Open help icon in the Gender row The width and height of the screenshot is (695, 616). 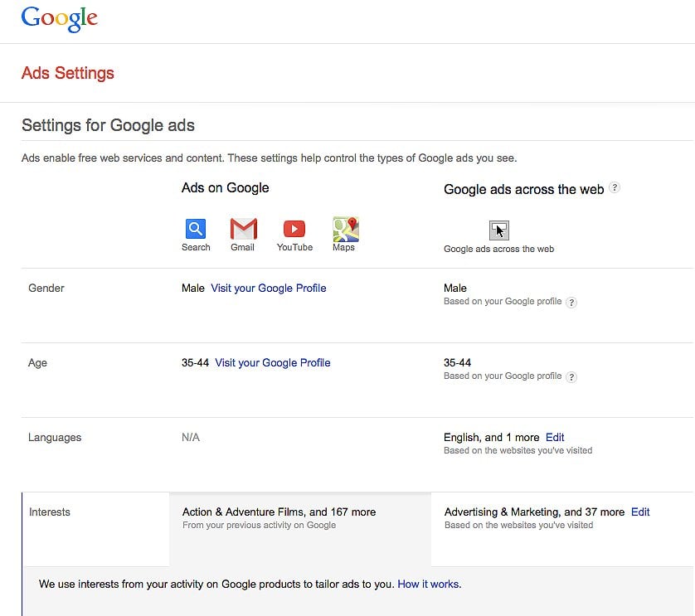click(571, 303)
